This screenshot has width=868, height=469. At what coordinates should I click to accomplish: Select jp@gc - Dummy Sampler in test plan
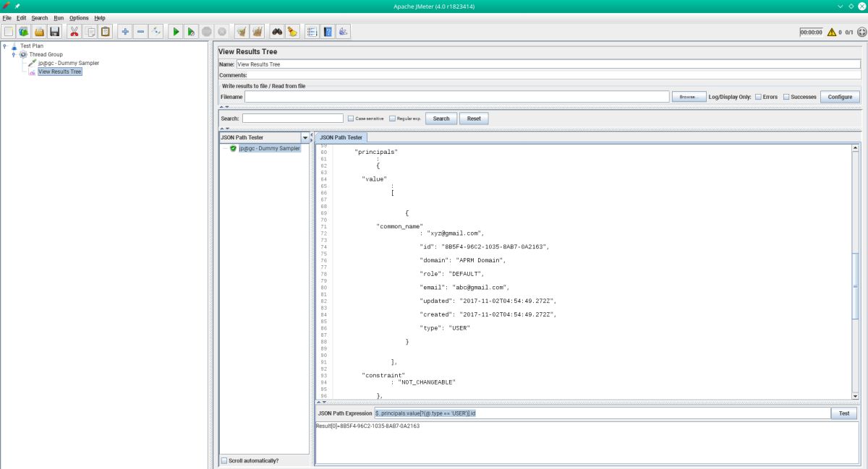(69, 63)
